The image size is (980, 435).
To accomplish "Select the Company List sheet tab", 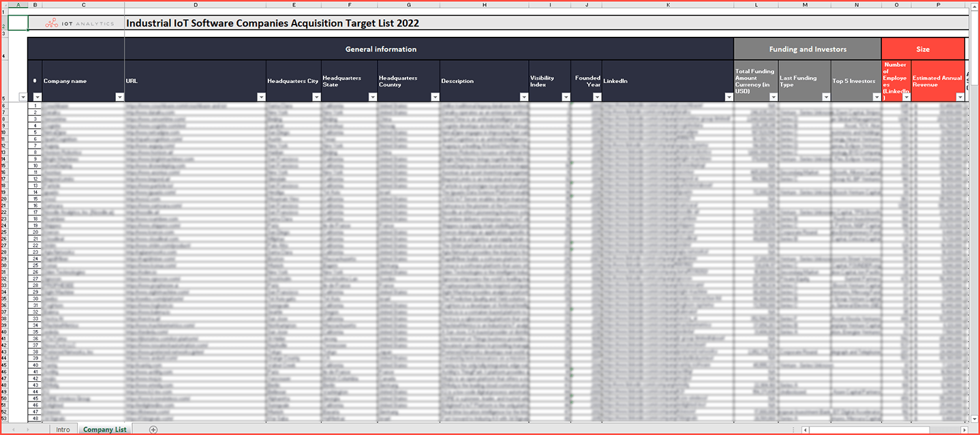I will (x=104, y=430).
